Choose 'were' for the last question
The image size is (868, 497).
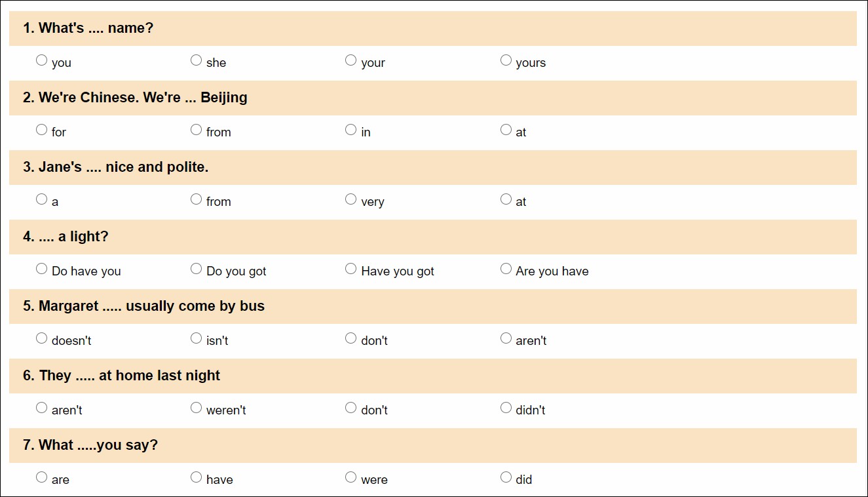pyautogui.click(x=351, y=477)
